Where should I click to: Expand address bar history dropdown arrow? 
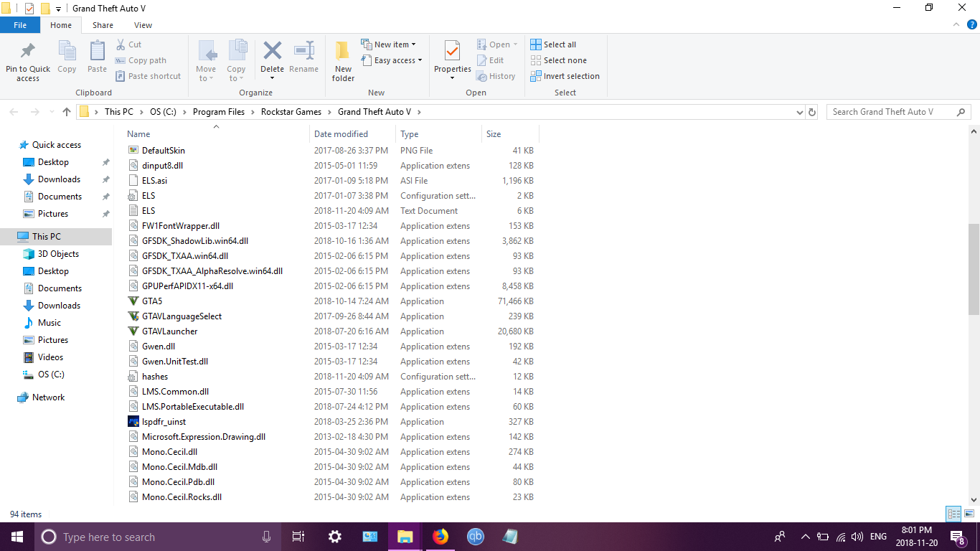point(800,112)
